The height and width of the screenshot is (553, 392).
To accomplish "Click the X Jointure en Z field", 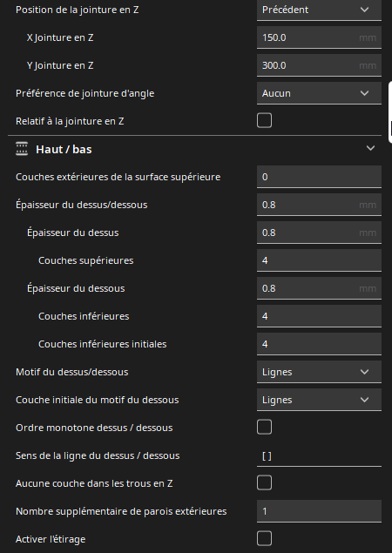I will (x=319, y=37).
